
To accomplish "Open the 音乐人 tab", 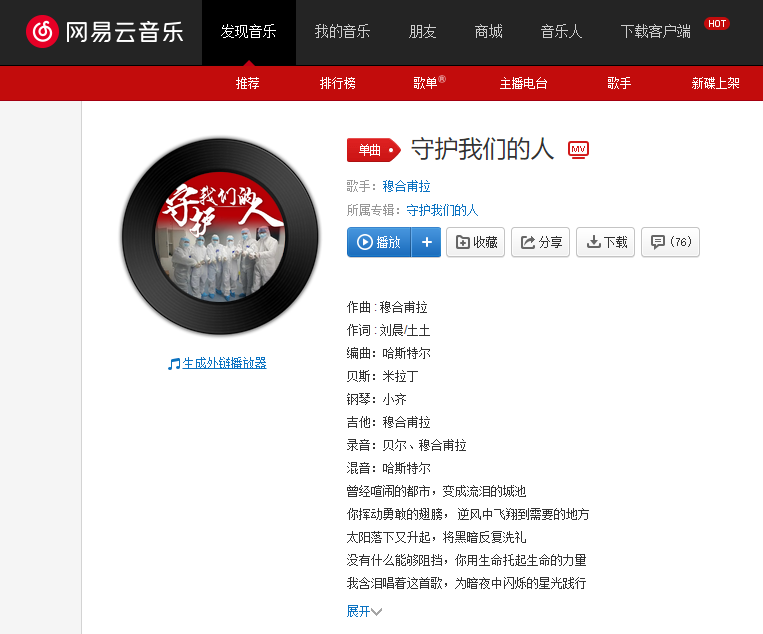I will [561, 32].
